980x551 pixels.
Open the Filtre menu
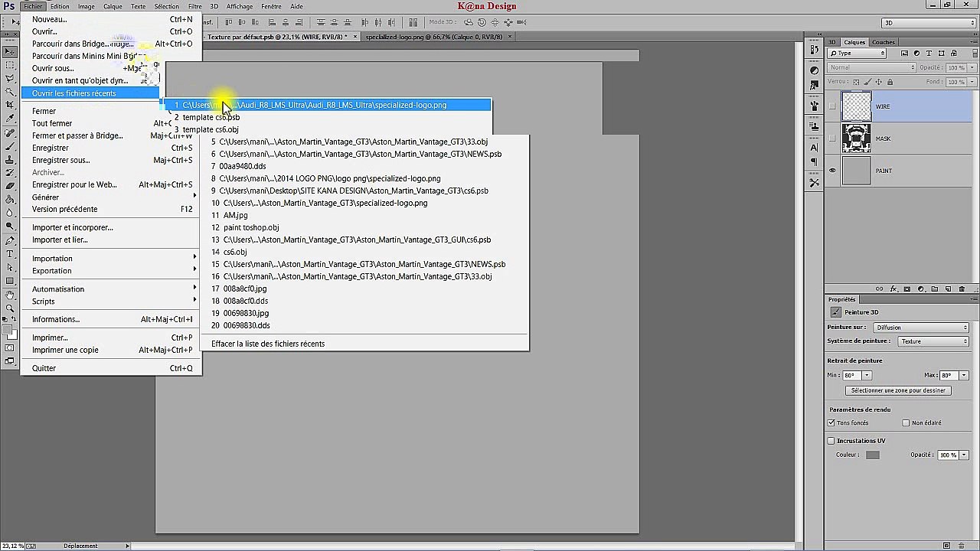click(x=194, y=6)
